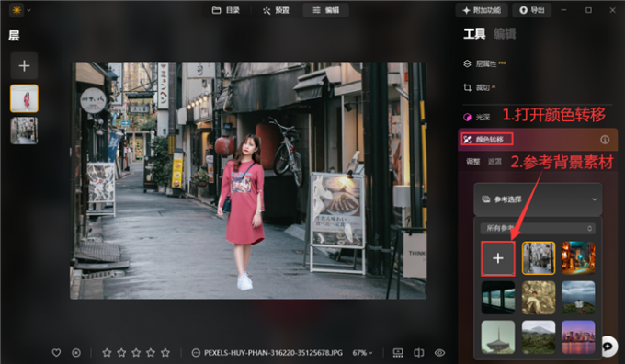Expand the chevron beside the app logo

pos(28,10)
